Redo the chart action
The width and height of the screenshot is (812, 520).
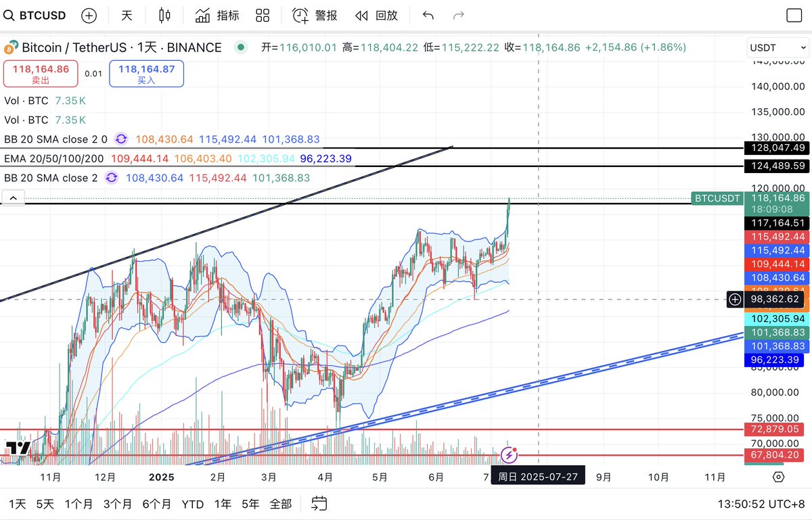point(459,15)
